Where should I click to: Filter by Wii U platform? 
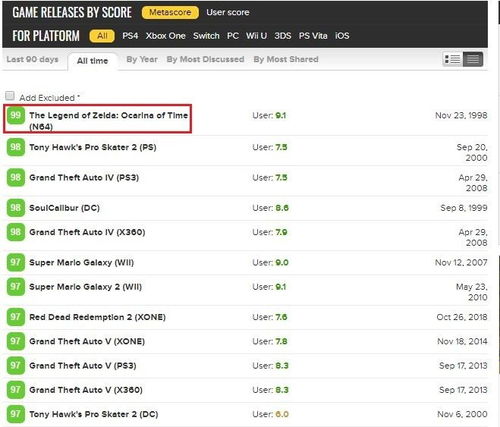(x=256, y=36)
